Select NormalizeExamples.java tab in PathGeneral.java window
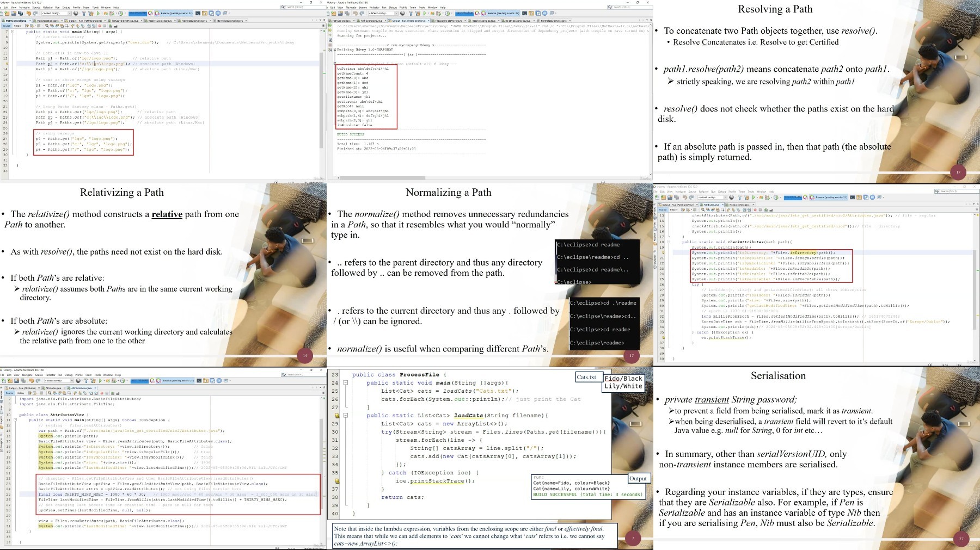 pyautogui.click(x=230, y=21)
